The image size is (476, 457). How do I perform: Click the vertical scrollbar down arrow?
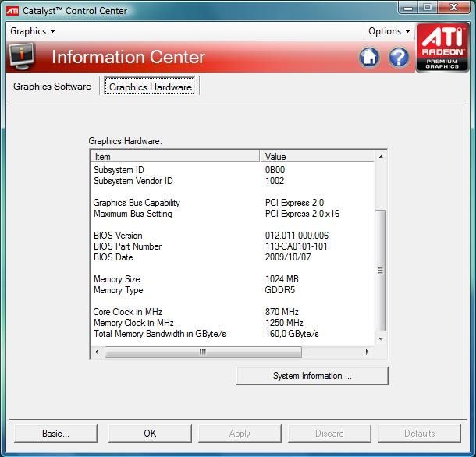click(381, 338)
